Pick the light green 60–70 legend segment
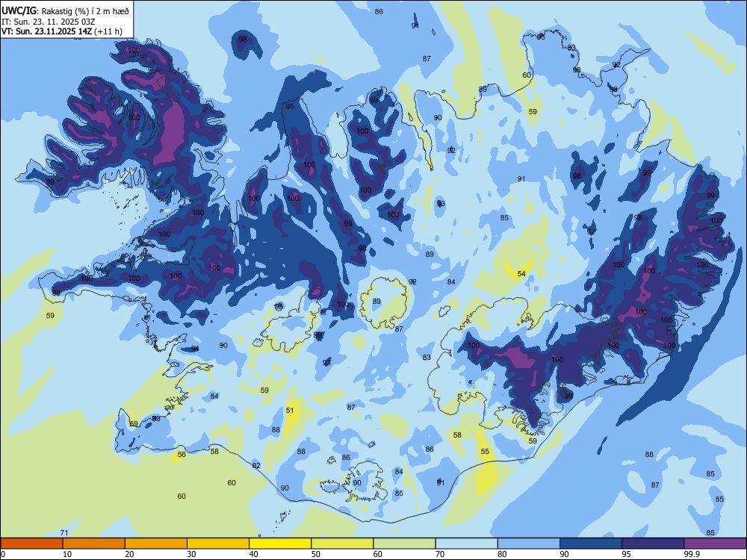The width and height of the screenshot is (747, 560). point(404,544)
